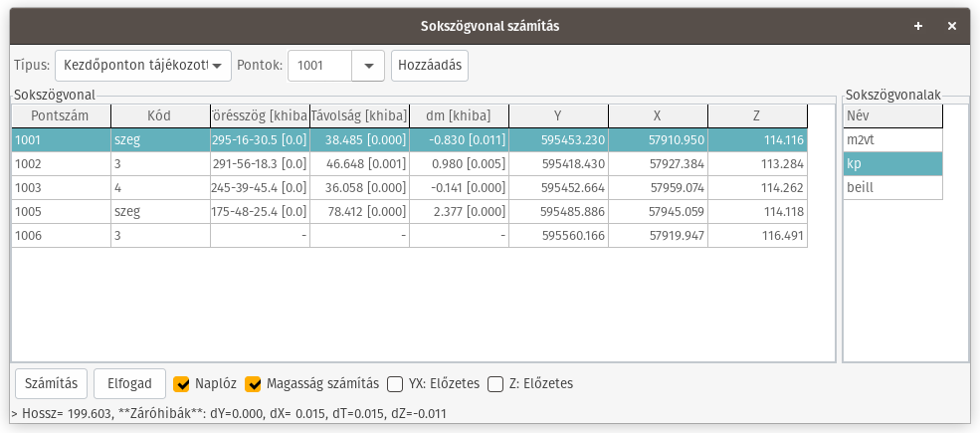This screenshot has height=433, width=980.
Task: Click the plus icon in title bar
Action: pos(918,26)
